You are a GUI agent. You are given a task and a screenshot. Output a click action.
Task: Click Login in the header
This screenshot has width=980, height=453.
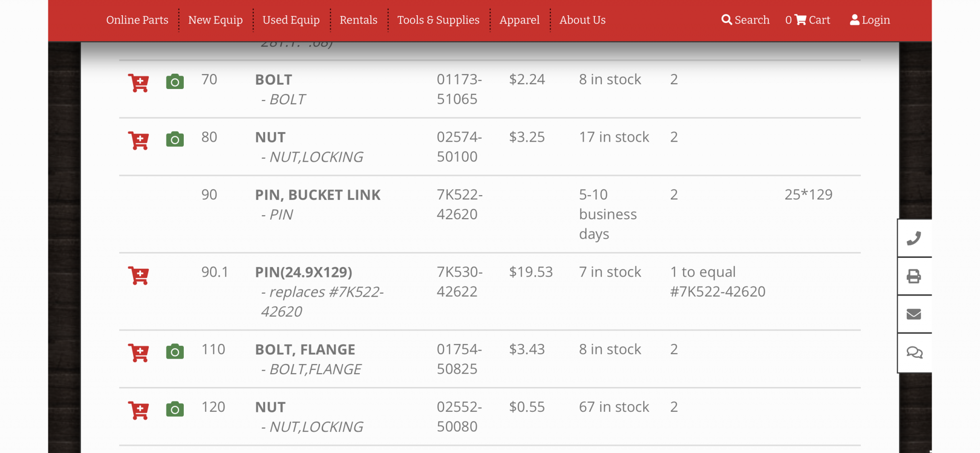point(870,20)
